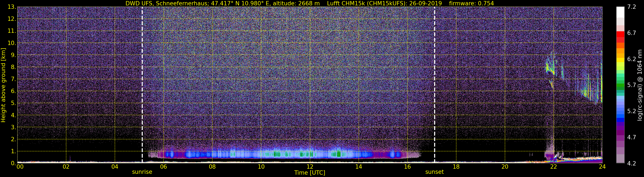The height and width of the screenshot is (177, 644).
Task: Click "altitude: 2668 m" in the title
Action: point(296,3)
